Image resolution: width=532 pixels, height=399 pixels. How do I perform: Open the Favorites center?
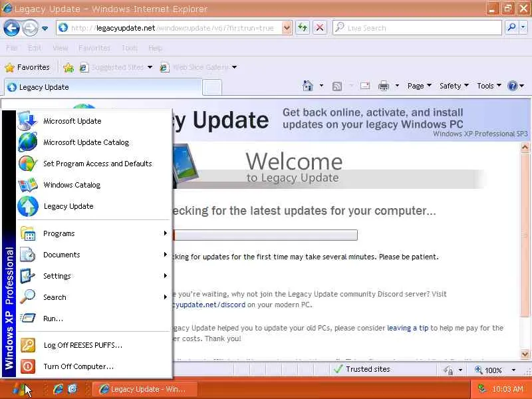[x=27, y=68]
